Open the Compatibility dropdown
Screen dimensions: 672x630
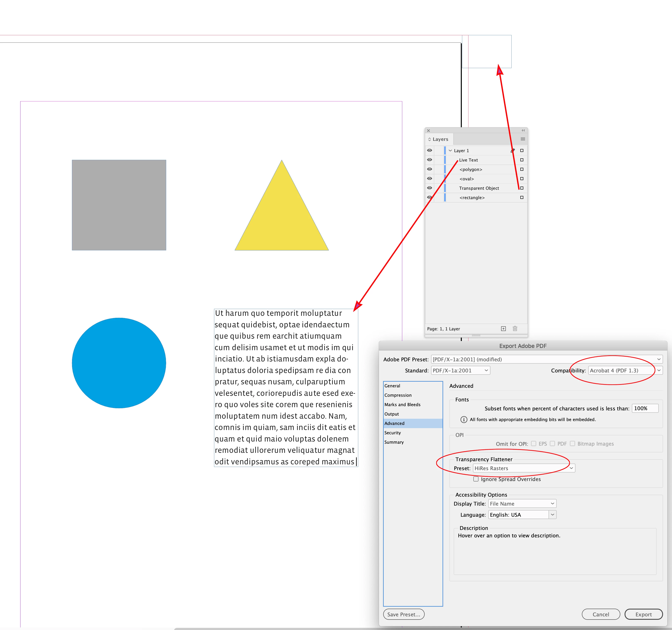pos(625,370)
